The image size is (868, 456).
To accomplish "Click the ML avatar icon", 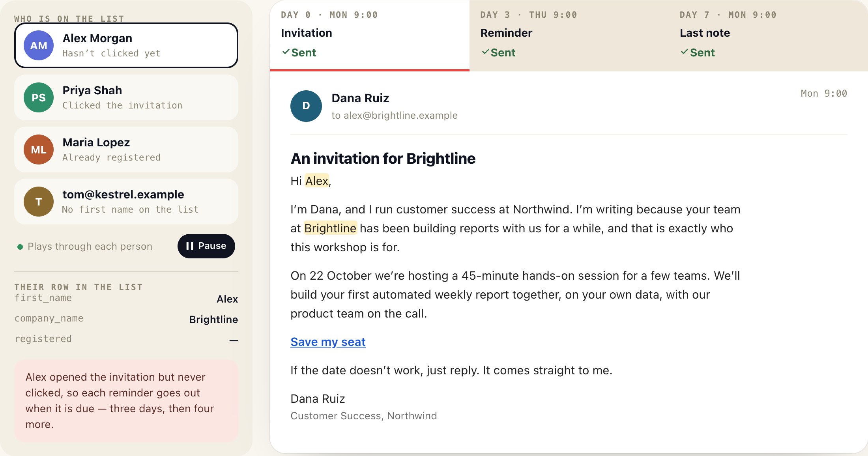I will pyautogui.click(x=39, y=150).
